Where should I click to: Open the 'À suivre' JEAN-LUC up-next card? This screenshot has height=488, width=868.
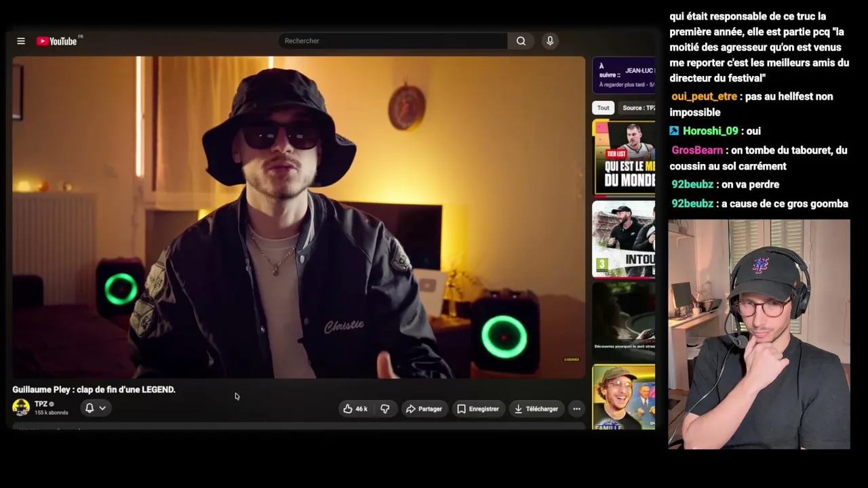click(624, 75)
